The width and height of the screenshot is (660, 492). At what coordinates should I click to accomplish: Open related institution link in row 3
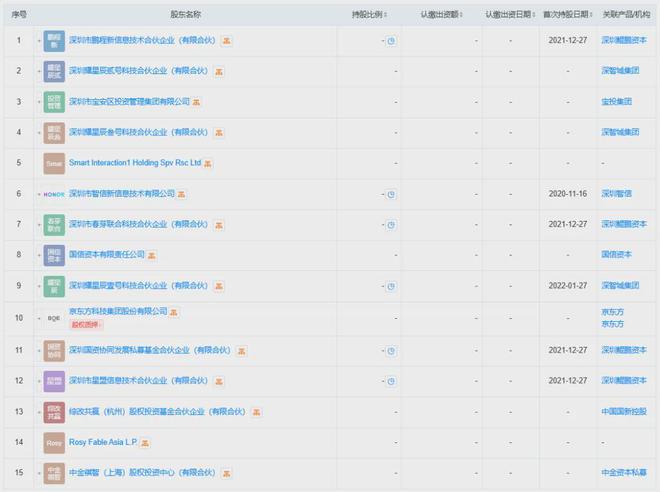[x=617, y=101]
